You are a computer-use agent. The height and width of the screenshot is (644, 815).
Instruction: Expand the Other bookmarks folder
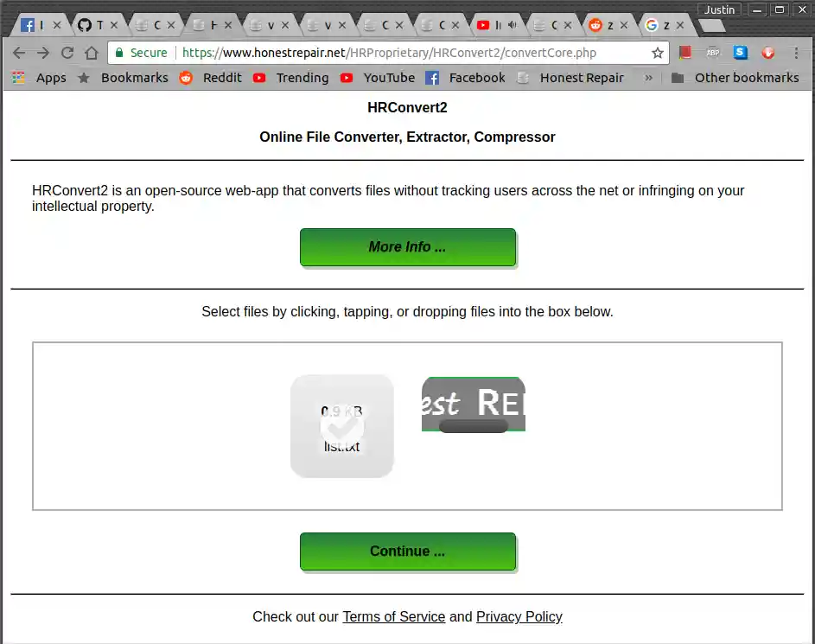746,77
